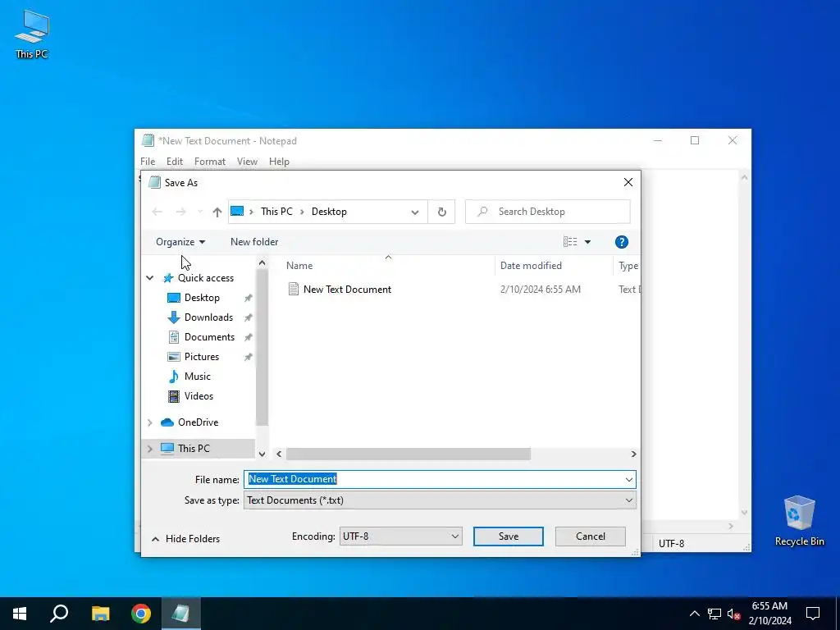
Task: Select Desktop in Quick access
Action: coord(202,298)
